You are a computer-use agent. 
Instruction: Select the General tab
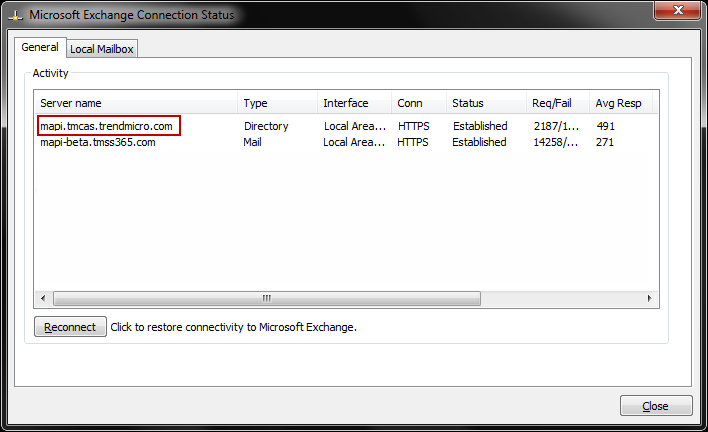40,48
